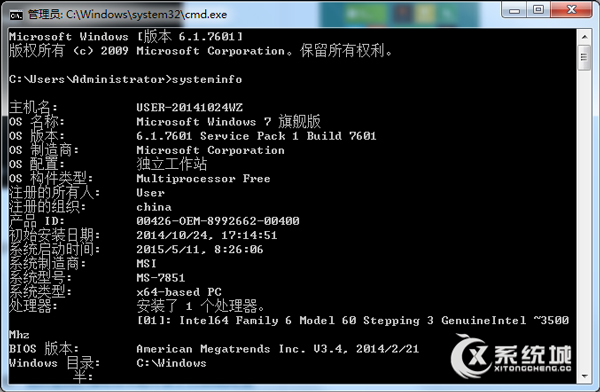Close the cmd.exe window
Screen dimensions: 600x392
(x=572, y=10)
